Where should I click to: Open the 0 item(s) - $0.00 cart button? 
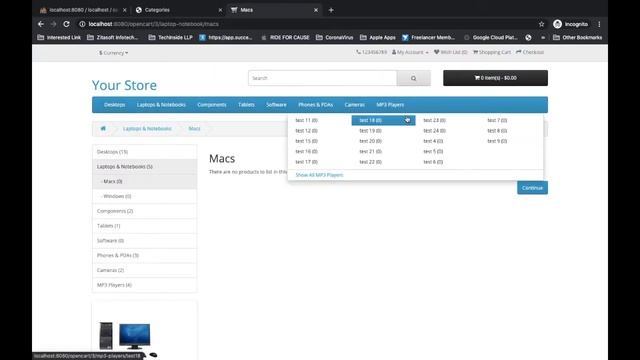click(x=496, y=78)
